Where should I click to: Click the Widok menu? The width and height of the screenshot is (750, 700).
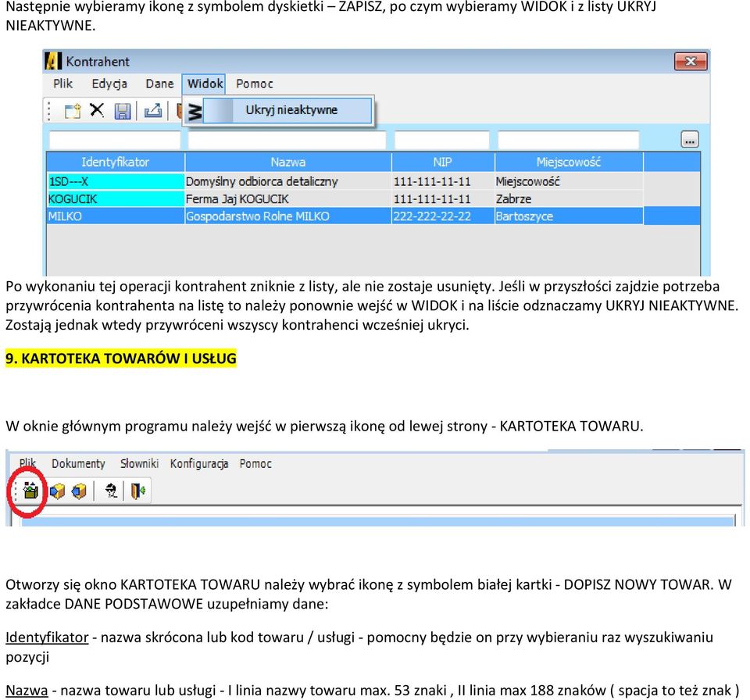[205, 84]
